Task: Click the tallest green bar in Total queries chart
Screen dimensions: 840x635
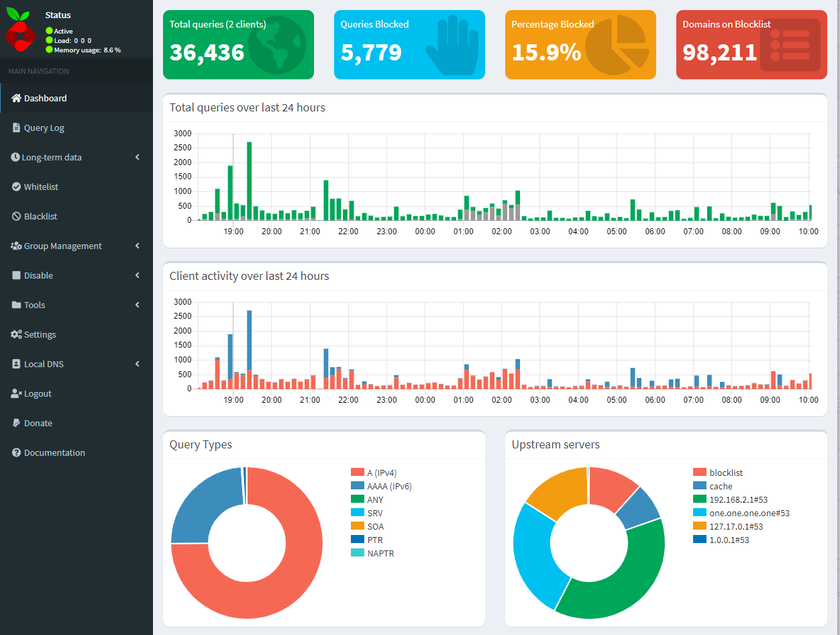Action: coord(249,181)
